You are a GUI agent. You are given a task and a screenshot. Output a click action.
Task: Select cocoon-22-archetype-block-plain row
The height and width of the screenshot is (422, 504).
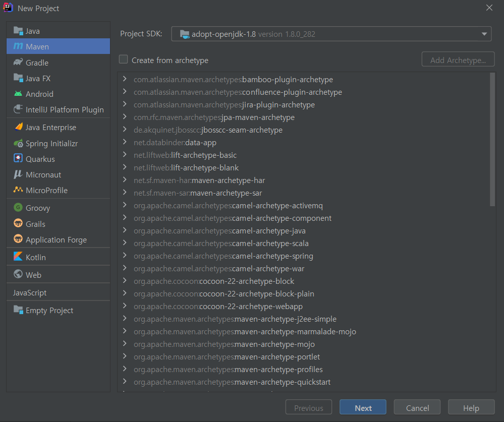(x=303, y=293)
